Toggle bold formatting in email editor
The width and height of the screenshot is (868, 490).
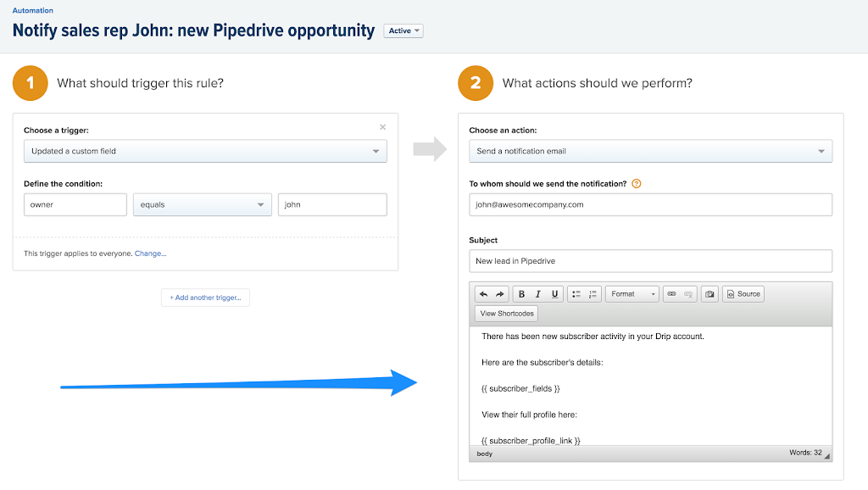pos(521,294)
